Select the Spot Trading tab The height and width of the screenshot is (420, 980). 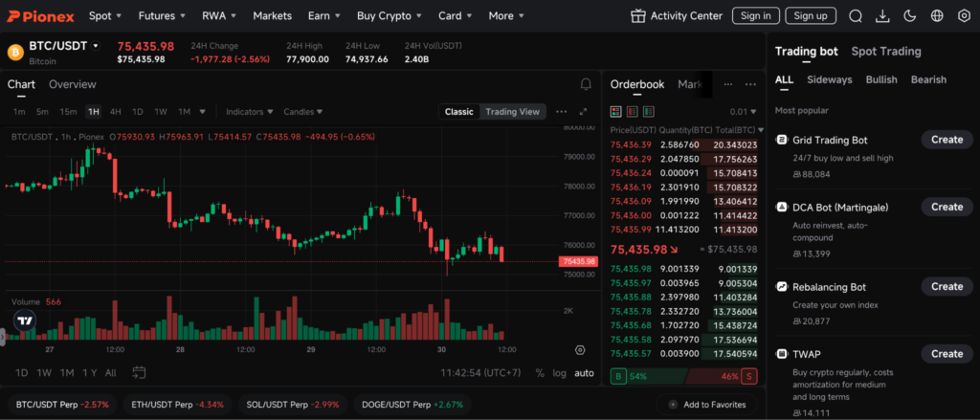[x=885, y=52]
